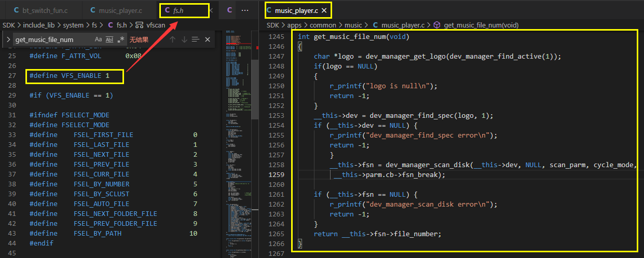Close music_player.c tab in right editor group
Image resolution: width=644 pixels, height=258 pixels.
pos(324,10)
